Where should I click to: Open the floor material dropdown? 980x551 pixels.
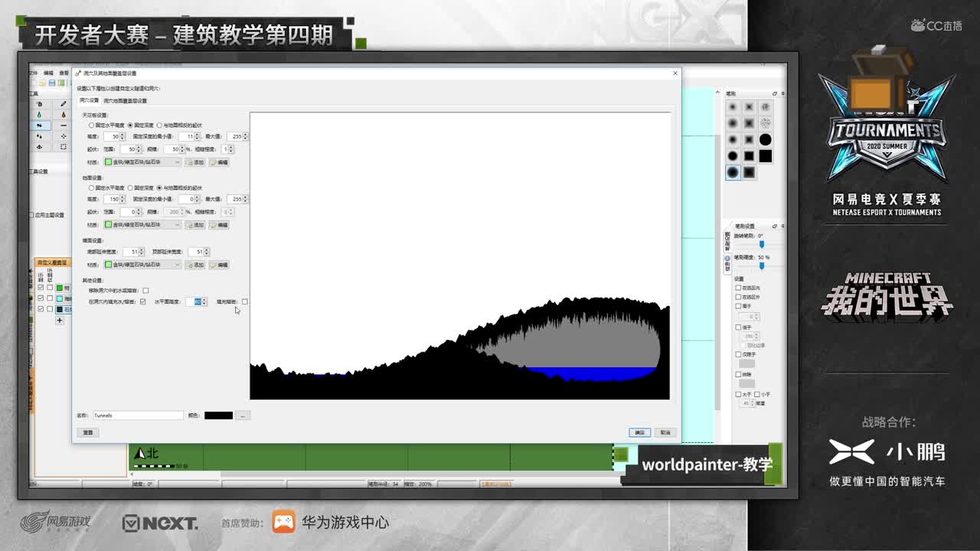pos(142,225)
